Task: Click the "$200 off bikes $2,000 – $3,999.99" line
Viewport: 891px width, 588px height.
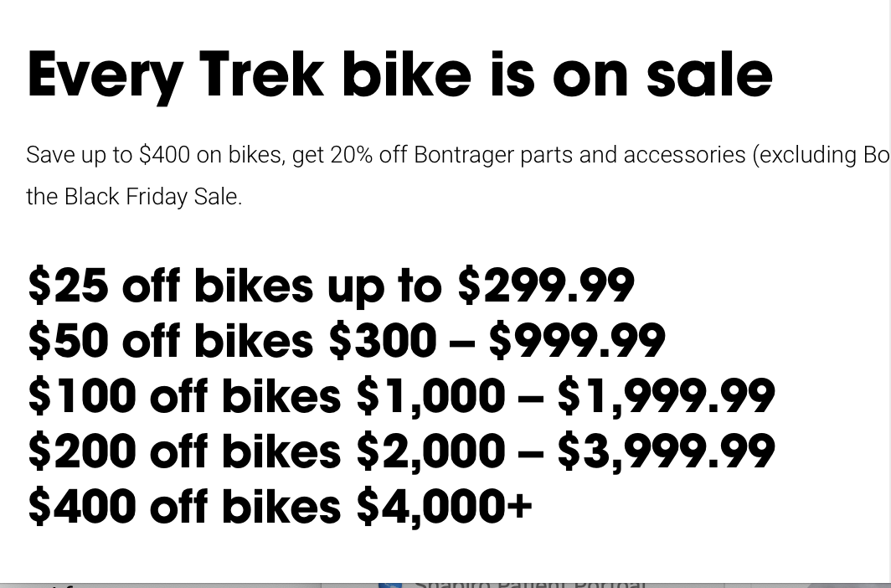Action: 401,451
